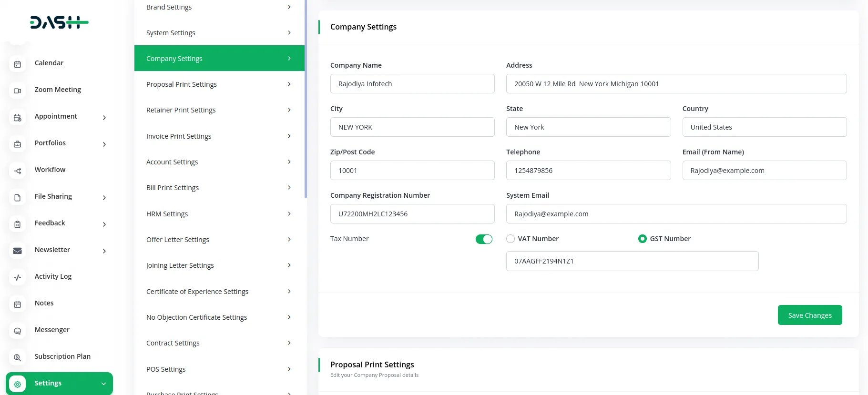Expand the File Sharing submenu chevron

click(104, 197)
